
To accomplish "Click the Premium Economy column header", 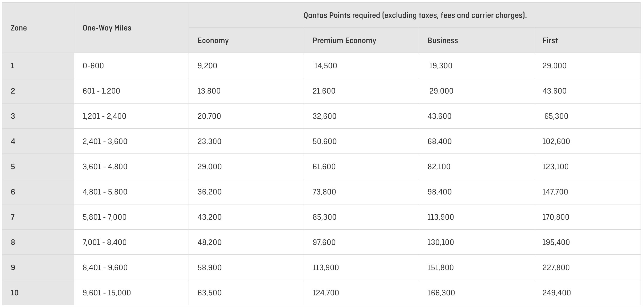I will click(361, 40).
